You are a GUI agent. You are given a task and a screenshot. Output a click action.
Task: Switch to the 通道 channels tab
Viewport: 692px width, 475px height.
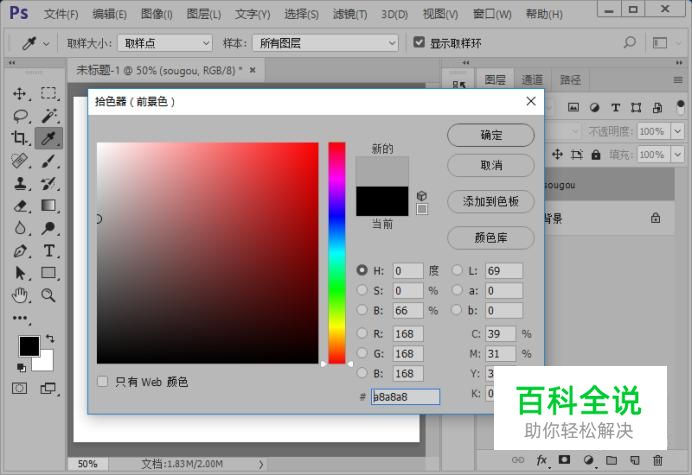click(x=532, y=80)
